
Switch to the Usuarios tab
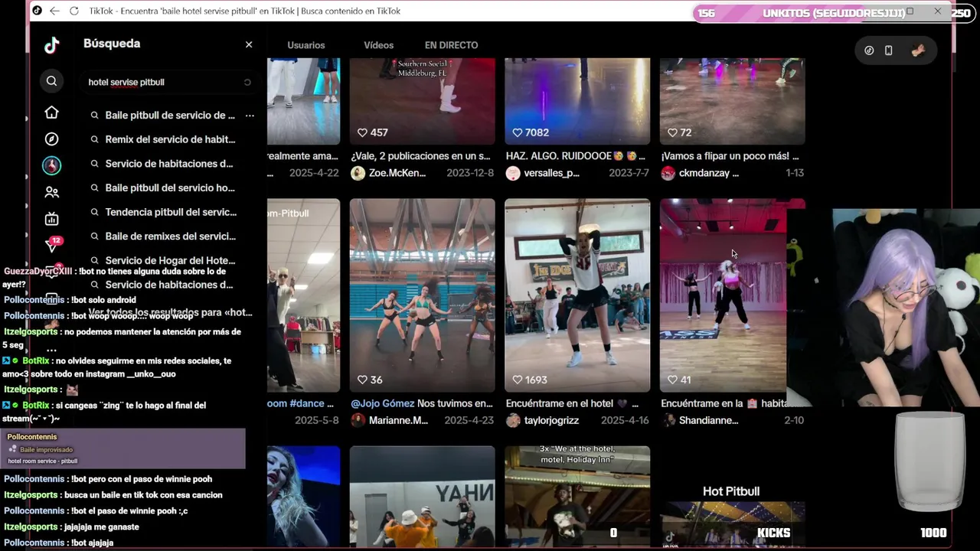[x=306, y=45]
